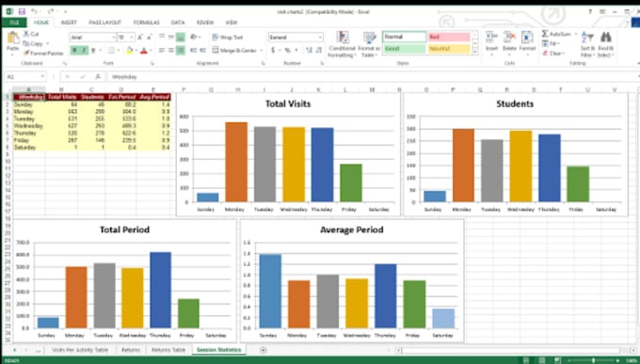Toggle Wrap Text
Viewport: 640px width, 364px height.
228,37
